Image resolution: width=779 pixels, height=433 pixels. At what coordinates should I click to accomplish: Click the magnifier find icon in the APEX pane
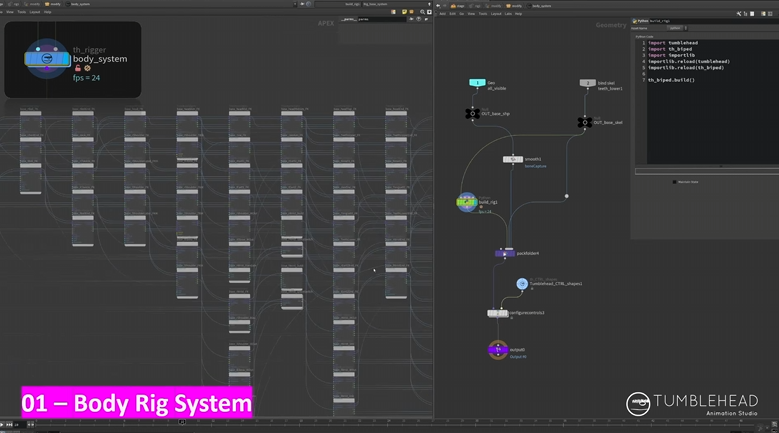tap(422, 12)
